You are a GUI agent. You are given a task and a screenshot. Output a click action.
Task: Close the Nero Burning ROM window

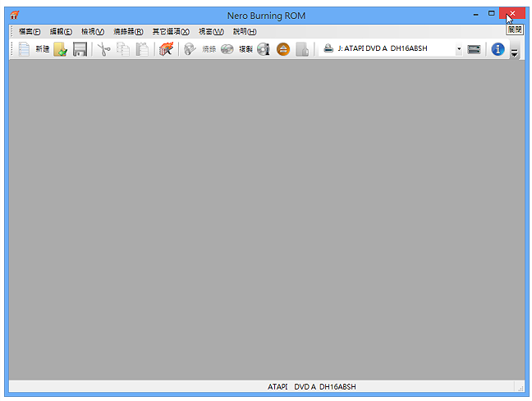click(512, 14)
